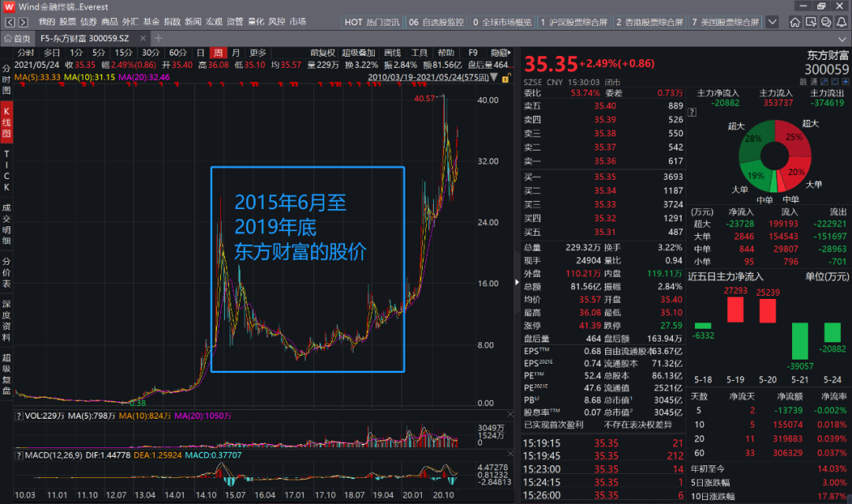Click the middle blue icon under stock code 300059
The width and height of the screenshot is (852, 504).
click(x=835, y=81)
